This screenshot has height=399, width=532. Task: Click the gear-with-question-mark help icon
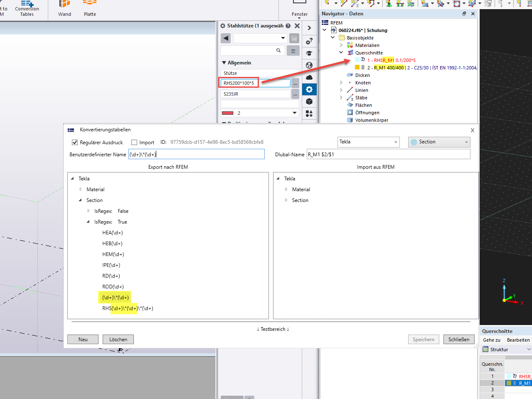309,41
